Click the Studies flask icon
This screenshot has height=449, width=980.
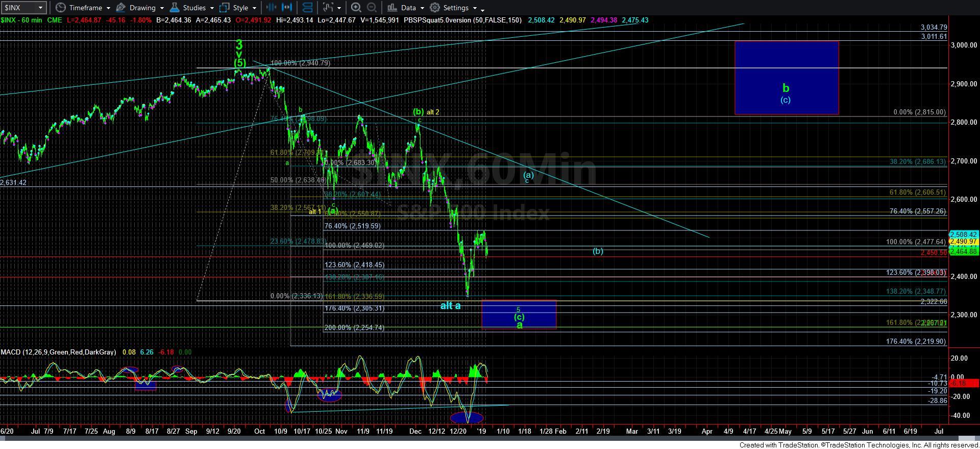pos(175,8)
